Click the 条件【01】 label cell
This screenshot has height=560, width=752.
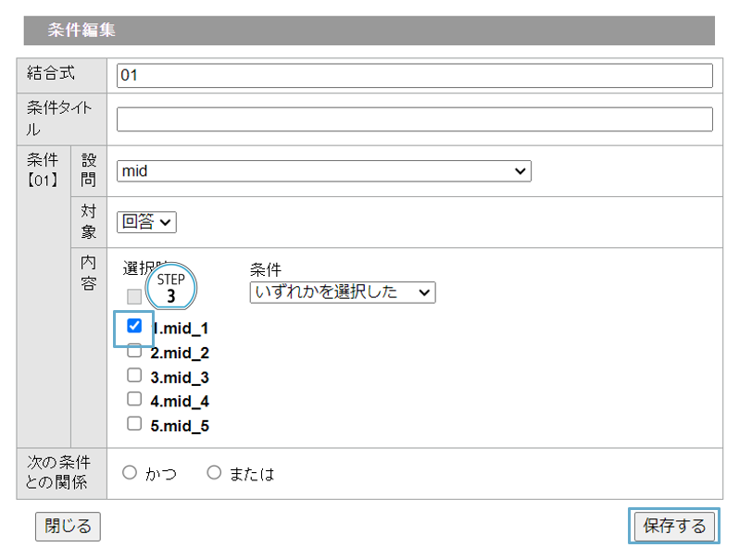pyautogui.click(x=44, y=170)
